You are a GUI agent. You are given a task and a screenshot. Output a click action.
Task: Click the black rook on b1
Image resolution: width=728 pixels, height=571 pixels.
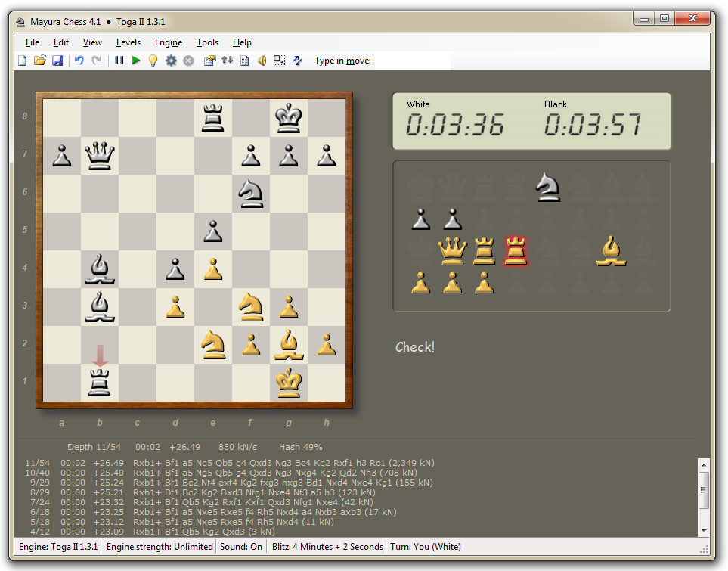[x=100, y=383]
